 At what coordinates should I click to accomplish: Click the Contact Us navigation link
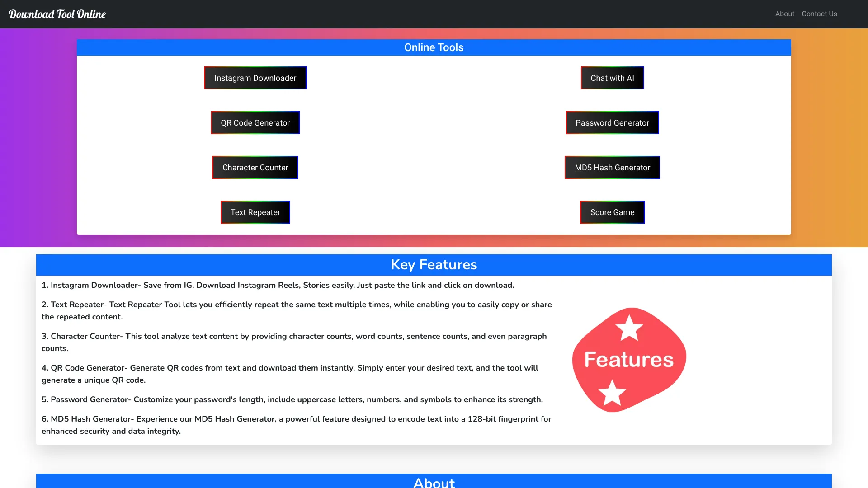point(819,13)
